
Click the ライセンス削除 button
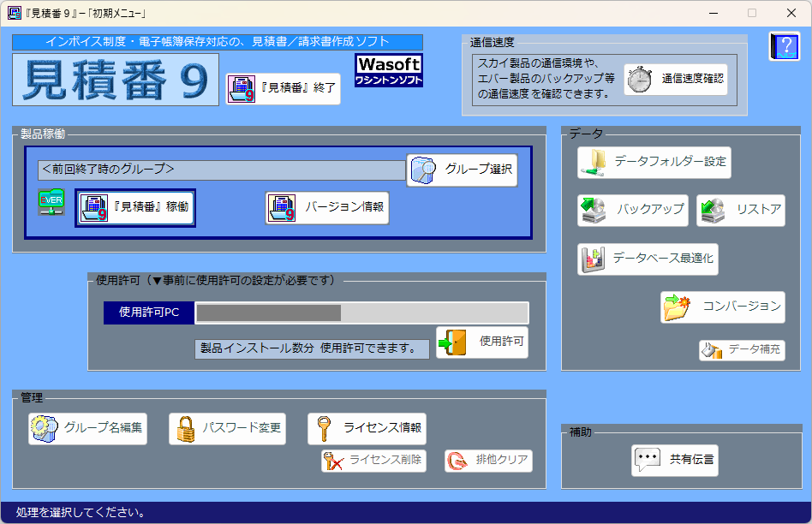[373, 461]
